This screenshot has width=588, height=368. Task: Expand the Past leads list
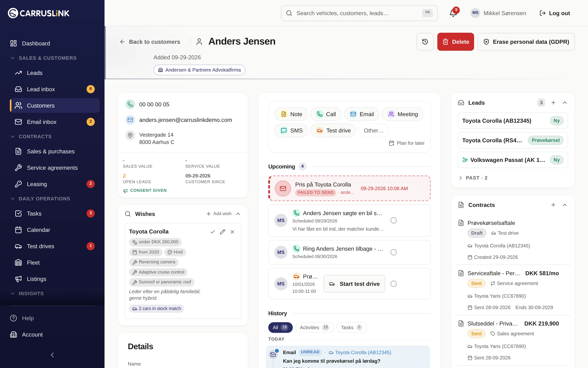pos(473,178)
